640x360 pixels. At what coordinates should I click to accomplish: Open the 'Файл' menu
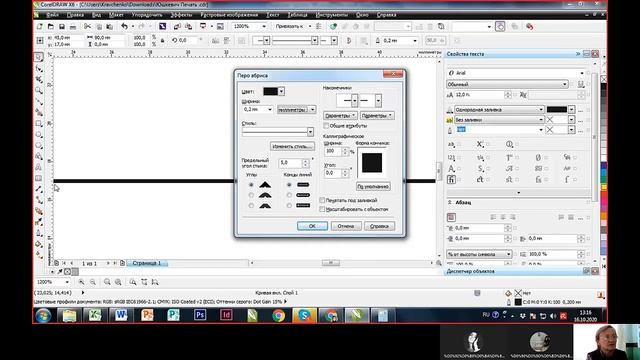pos(52,15)
